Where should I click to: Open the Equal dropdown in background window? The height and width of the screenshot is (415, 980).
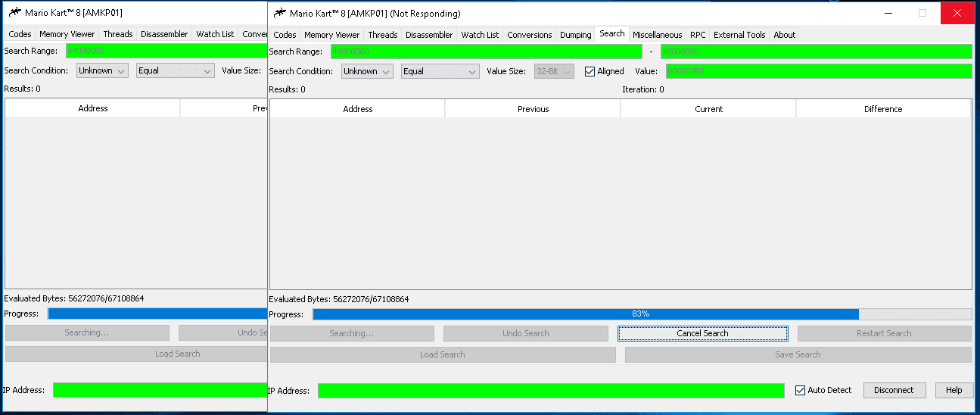(176, 70)
